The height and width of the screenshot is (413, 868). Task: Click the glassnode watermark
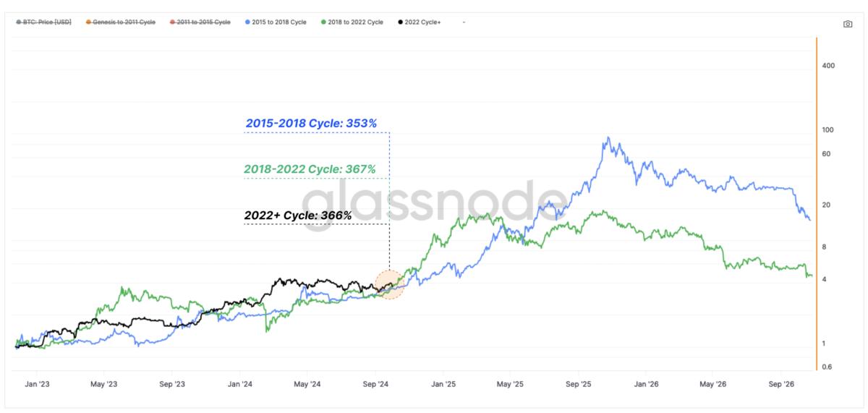pos(434,205)
